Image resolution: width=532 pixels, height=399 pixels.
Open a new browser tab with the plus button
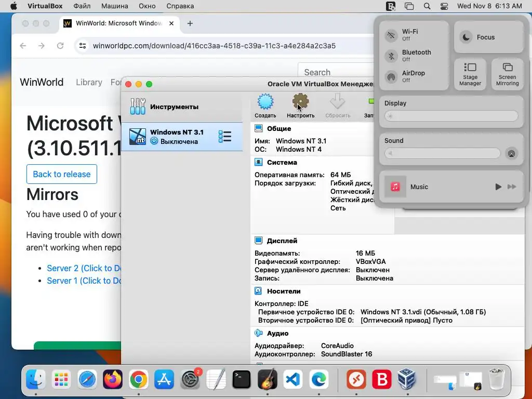tap(190, 23)
